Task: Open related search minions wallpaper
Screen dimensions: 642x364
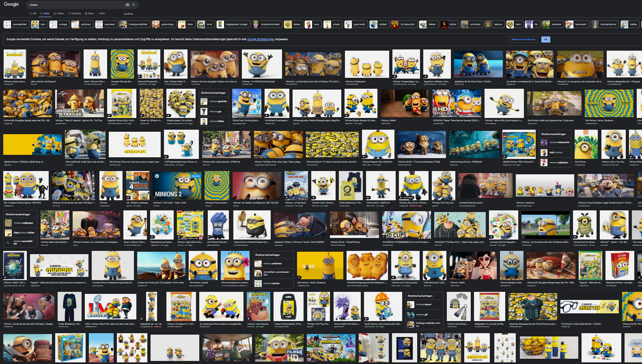Action: 20,223
